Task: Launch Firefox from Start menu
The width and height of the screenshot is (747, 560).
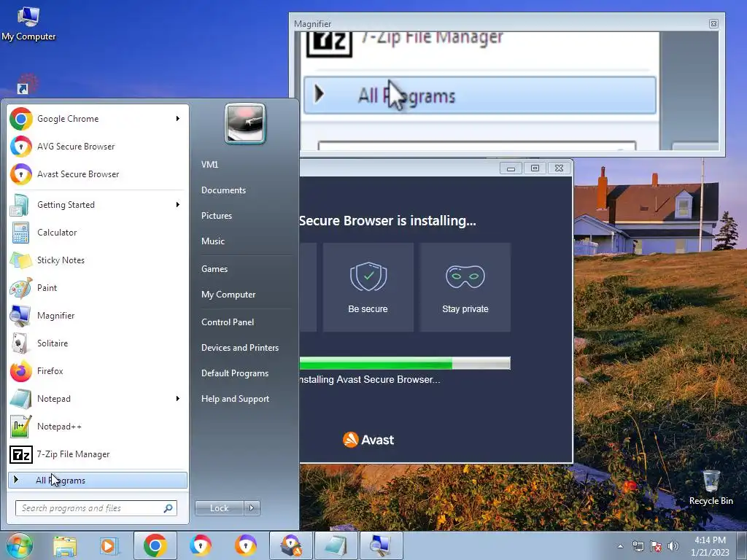Action: 98,370
